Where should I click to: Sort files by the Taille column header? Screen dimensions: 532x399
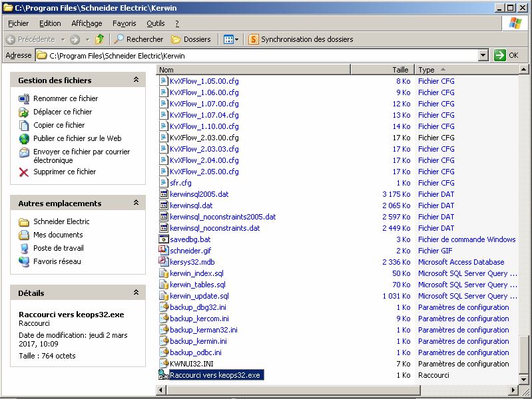(x=399, y=70)
